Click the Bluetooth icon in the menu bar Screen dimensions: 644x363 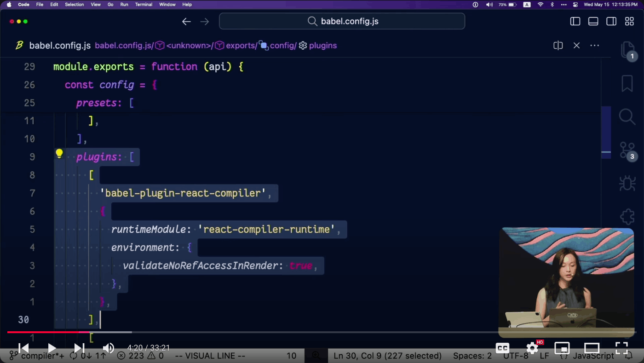pyautogui.click(x=552, y=5)
